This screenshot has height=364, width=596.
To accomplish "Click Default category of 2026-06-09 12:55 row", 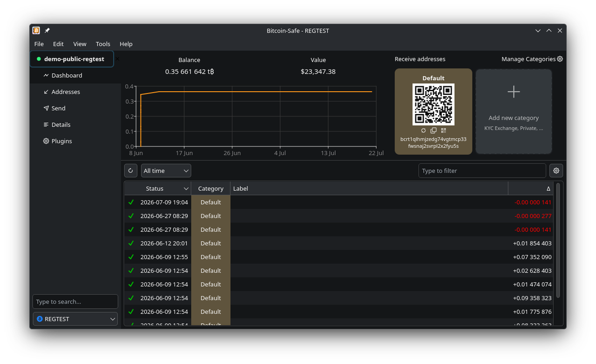I will pyautogui.click(x=211, y=257).
